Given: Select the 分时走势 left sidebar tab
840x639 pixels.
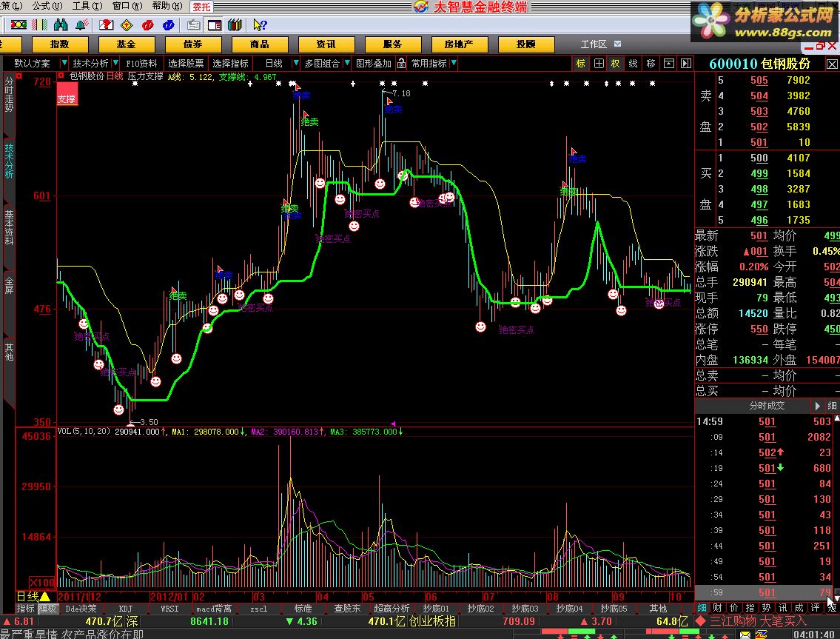Looking at the screenshot, I should (x=9, y=94).
